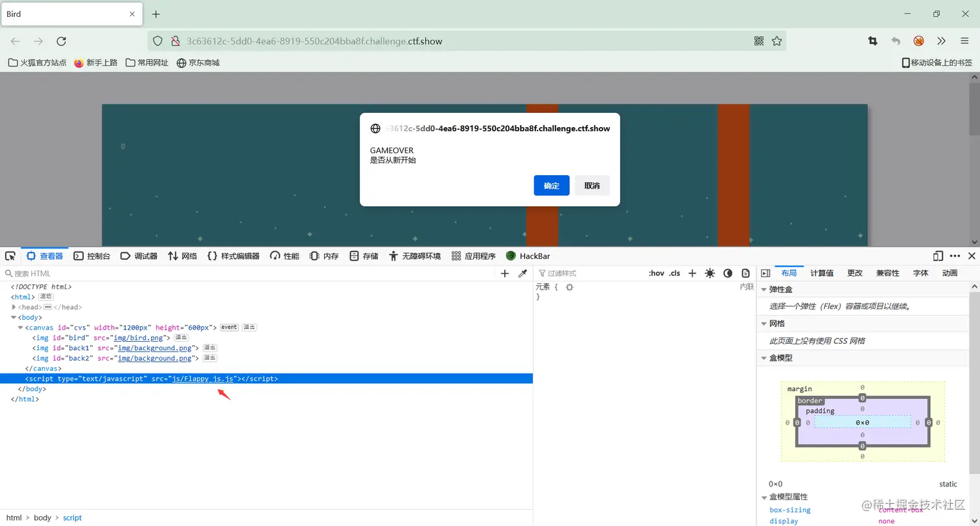Open img/background.png link for back1
This screenshot has height=526, width=980.
point(153,348)
